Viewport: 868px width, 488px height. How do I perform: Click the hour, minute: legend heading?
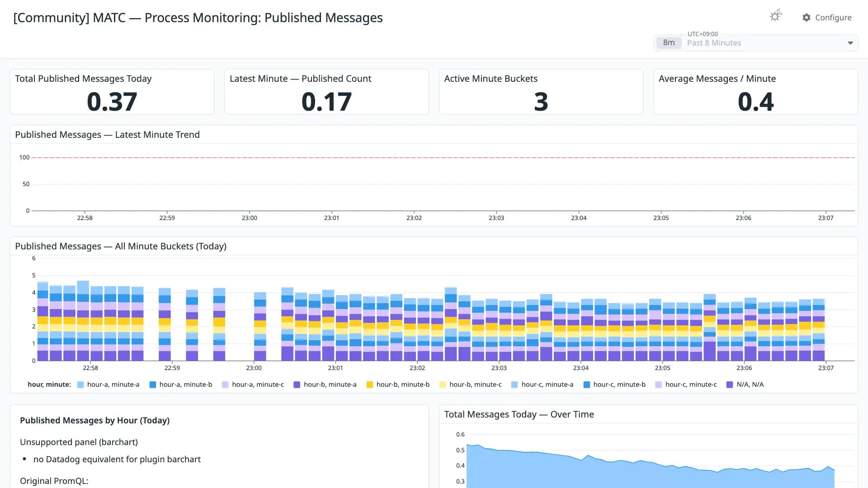point(49,385)
